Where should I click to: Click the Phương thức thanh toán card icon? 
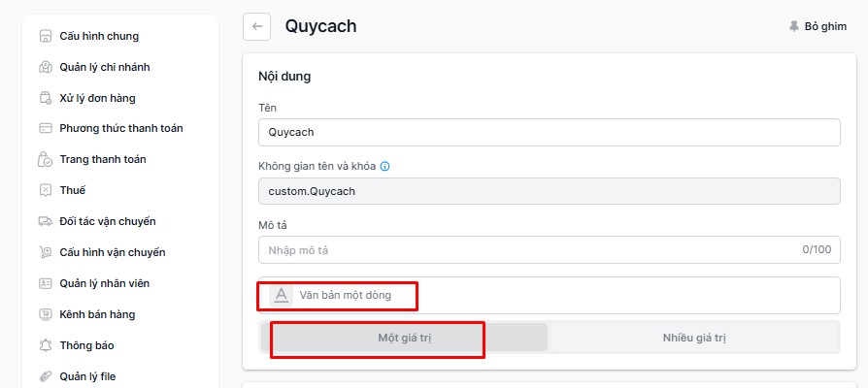pos(46,128)
